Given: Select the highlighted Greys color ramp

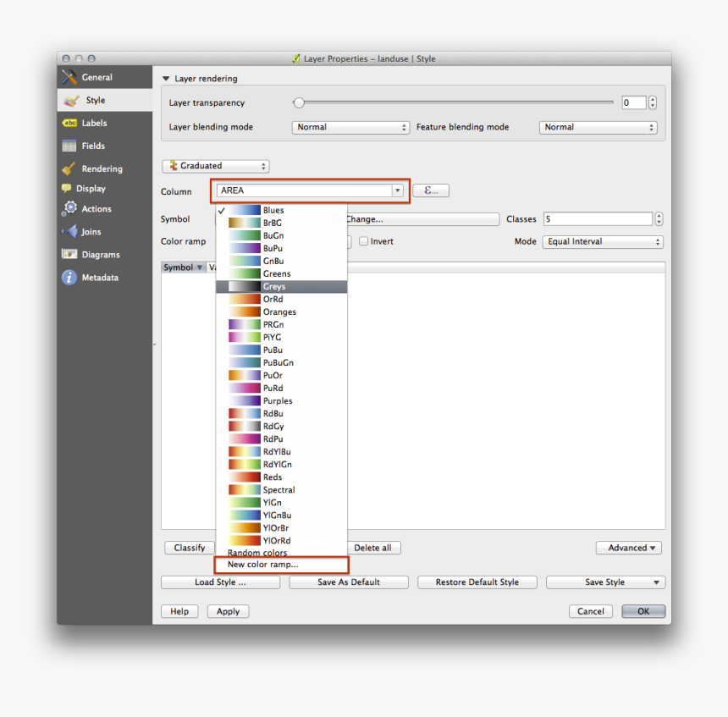Looking at the screenshot, I should point(281,286).
